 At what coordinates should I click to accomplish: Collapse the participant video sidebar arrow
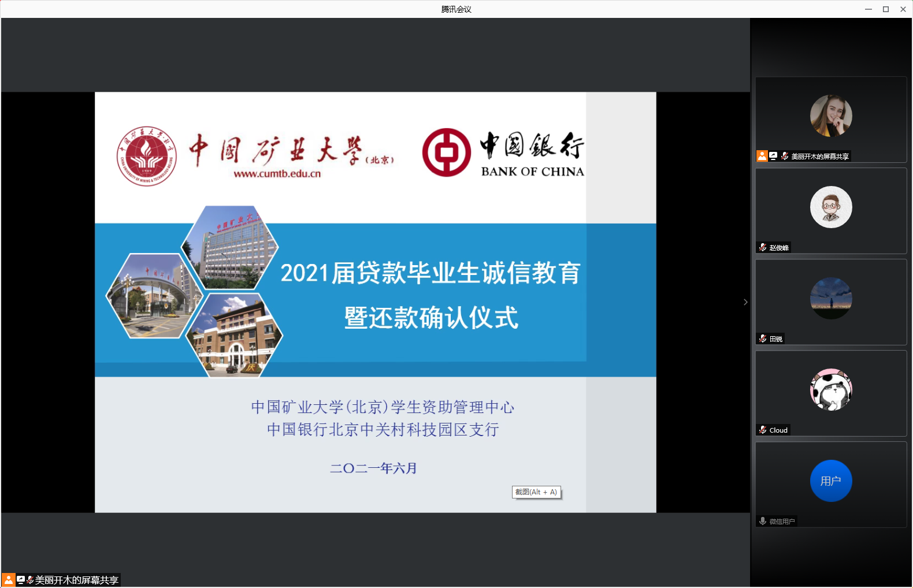coord(745,302)
